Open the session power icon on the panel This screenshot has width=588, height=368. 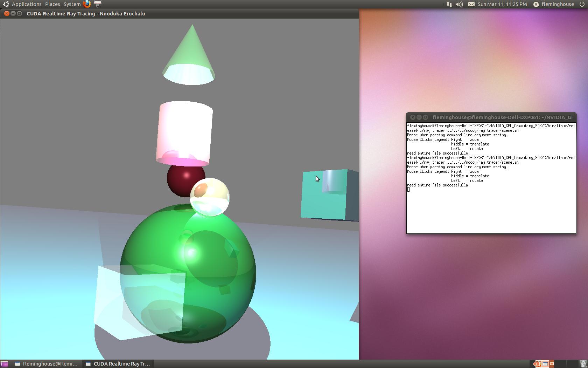(581, 4)
